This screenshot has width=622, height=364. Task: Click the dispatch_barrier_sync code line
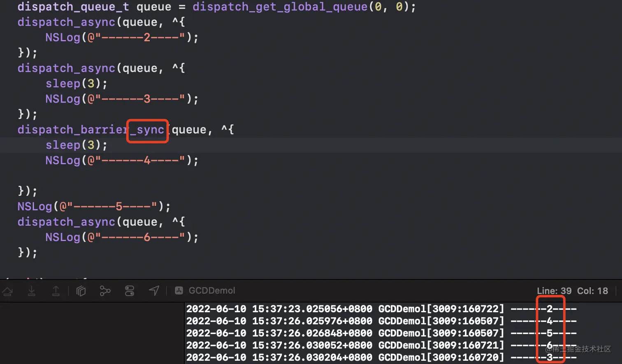click(126, 130)
